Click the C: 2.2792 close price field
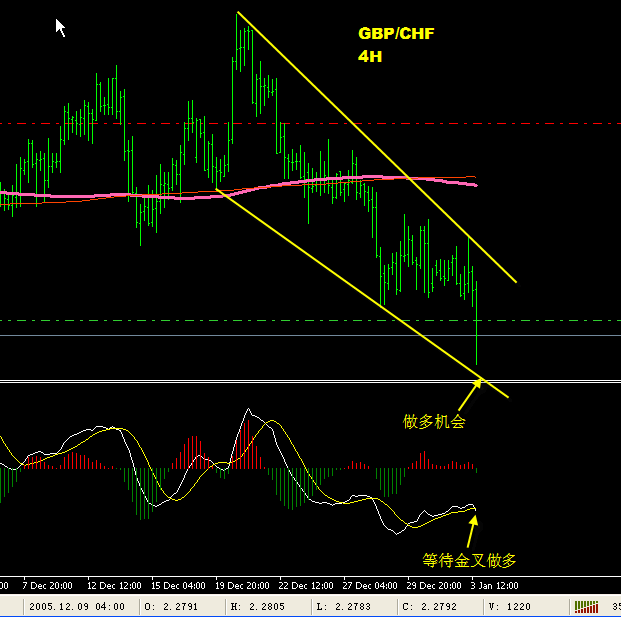Screen dimensions: 621x617 pyautogui.click(x=430, y=606)
